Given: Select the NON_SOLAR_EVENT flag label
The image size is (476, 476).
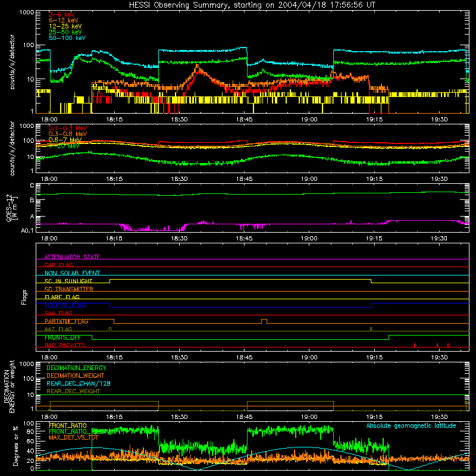Looking at the screenshot, I should (72, 273).
